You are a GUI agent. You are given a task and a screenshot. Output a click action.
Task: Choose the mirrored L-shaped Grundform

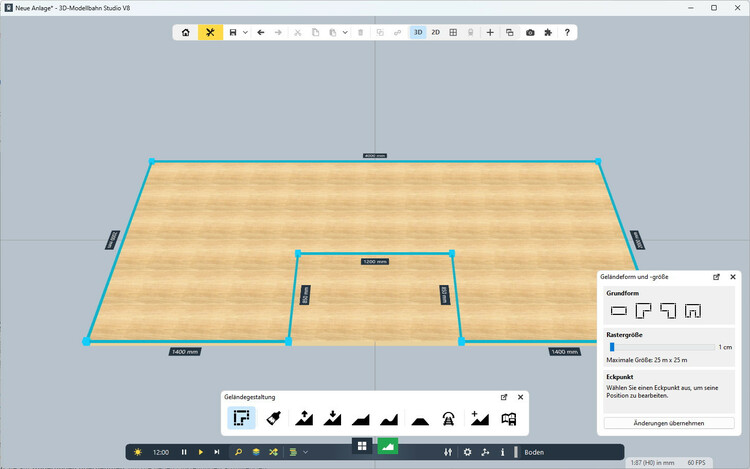(x=668, y=311)
